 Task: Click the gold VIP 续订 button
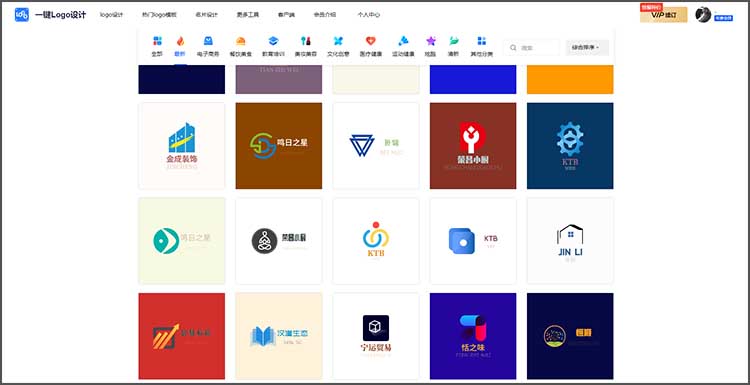(x=663, y=15)
